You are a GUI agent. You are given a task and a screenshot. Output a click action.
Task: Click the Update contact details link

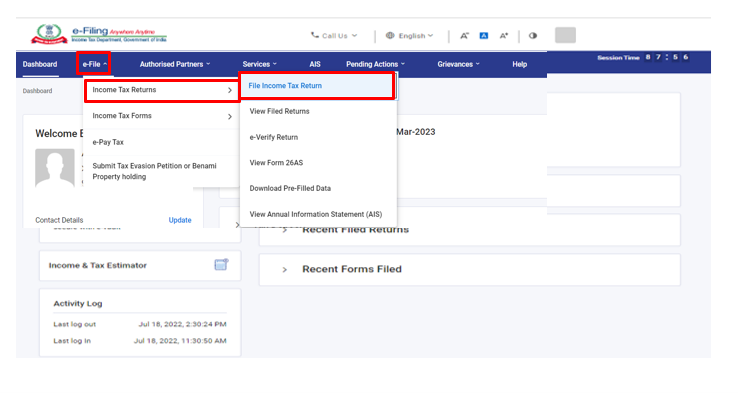pos(180,220)
